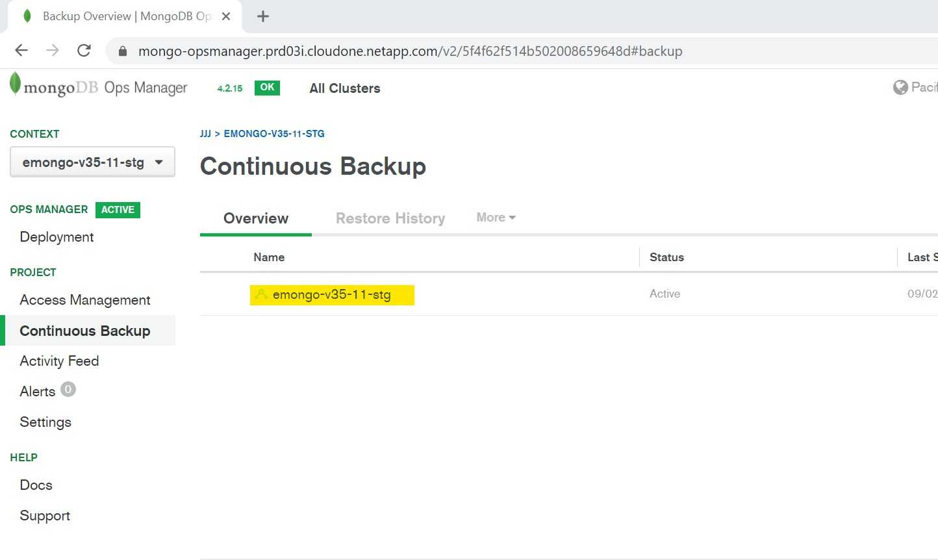The width and height of the screenshot is (938, 560).
Task: Open the emongo-v35-11-stg backup row link
Action: coord(332,294)
